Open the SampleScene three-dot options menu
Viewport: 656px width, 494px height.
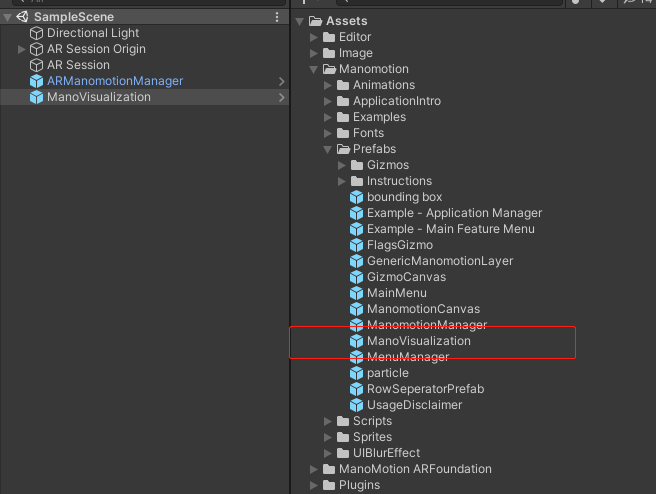(277, 17)
